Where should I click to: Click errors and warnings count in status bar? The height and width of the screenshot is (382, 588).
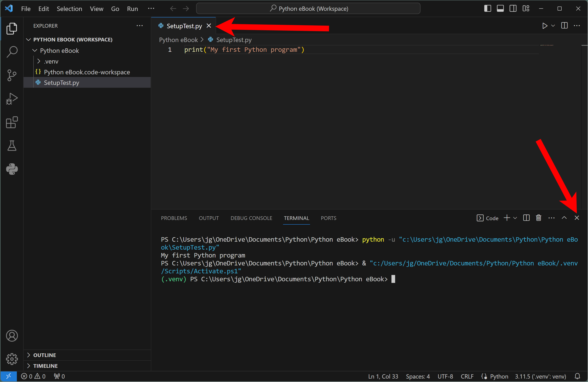[33, 376]
